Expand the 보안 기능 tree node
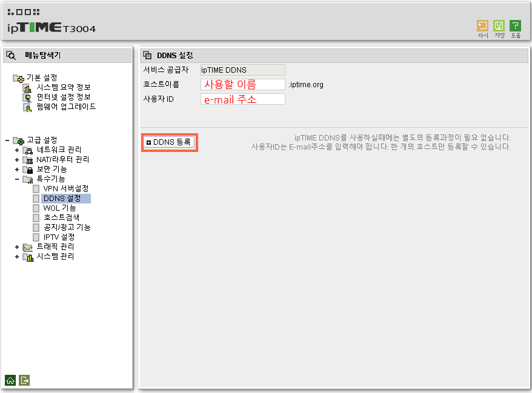 [17, 170]
